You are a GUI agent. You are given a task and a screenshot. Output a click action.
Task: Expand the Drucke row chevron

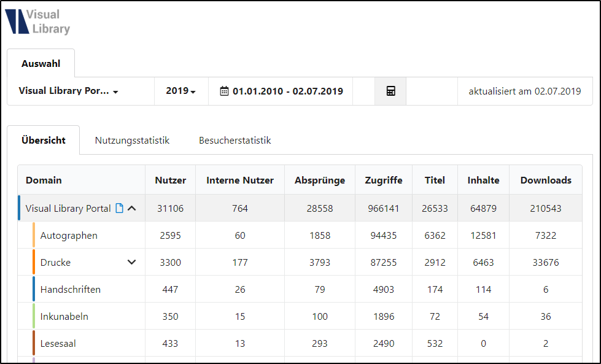coord(131,262)
